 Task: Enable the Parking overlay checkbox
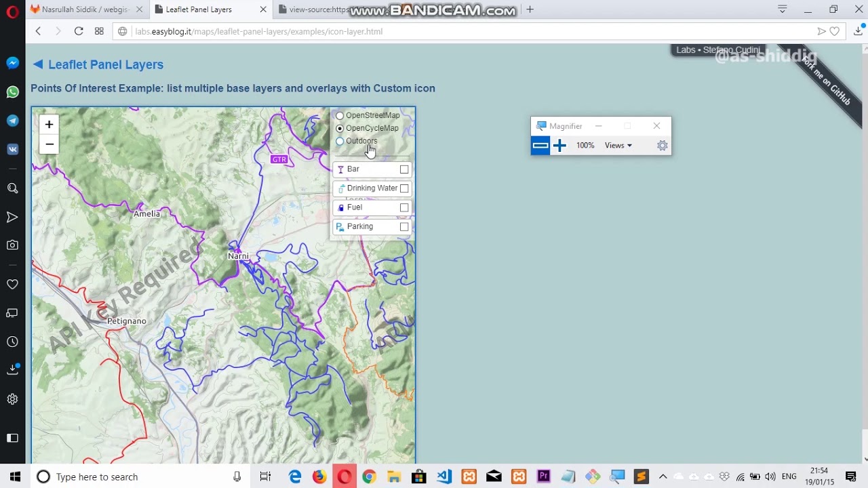click(x=404, y=226)
